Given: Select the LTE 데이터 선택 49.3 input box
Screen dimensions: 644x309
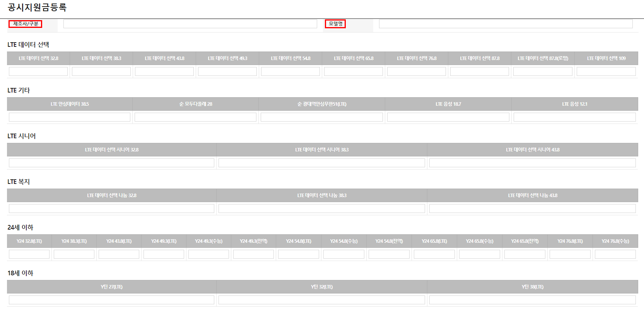Looking at the screenshot, I should point(227,72).
